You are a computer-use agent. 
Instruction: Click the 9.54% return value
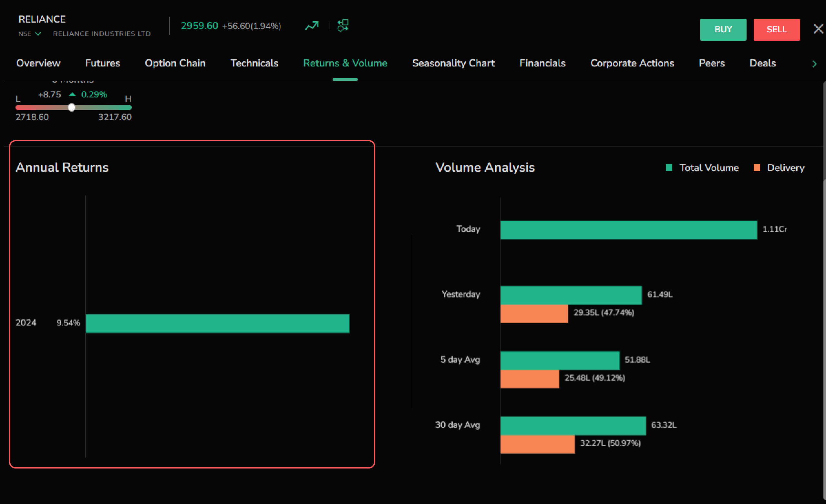pyautogui.click(x=68, y=323)
